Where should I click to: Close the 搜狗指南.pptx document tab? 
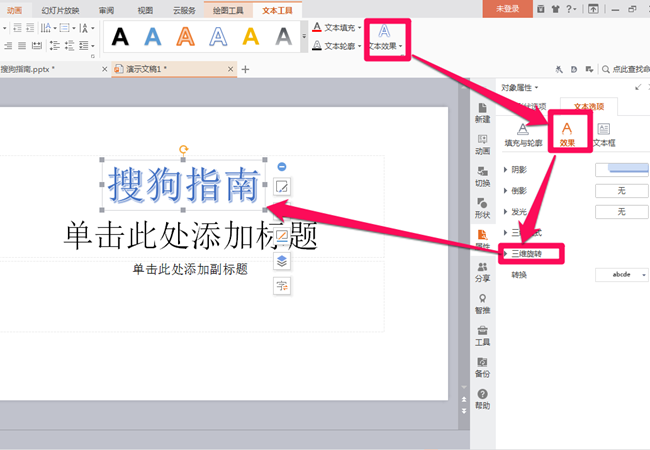pyautogui.click(x=104, y=69)
